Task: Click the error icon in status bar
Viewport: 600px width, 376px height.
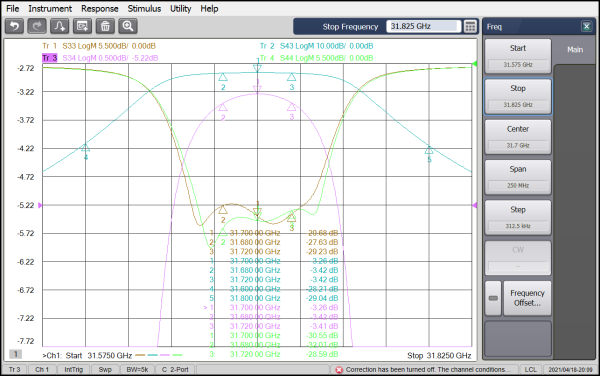Action: point(339,369)
